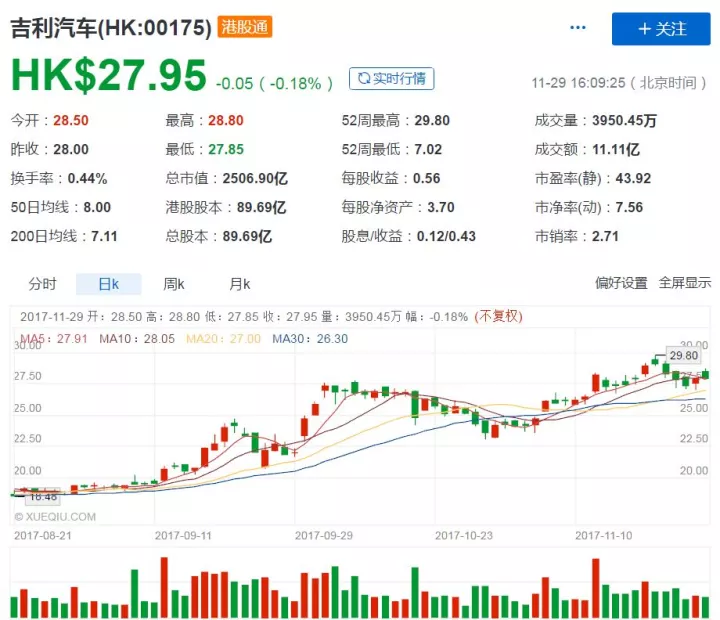Switch to the 周k chart tab

point(174,284)
